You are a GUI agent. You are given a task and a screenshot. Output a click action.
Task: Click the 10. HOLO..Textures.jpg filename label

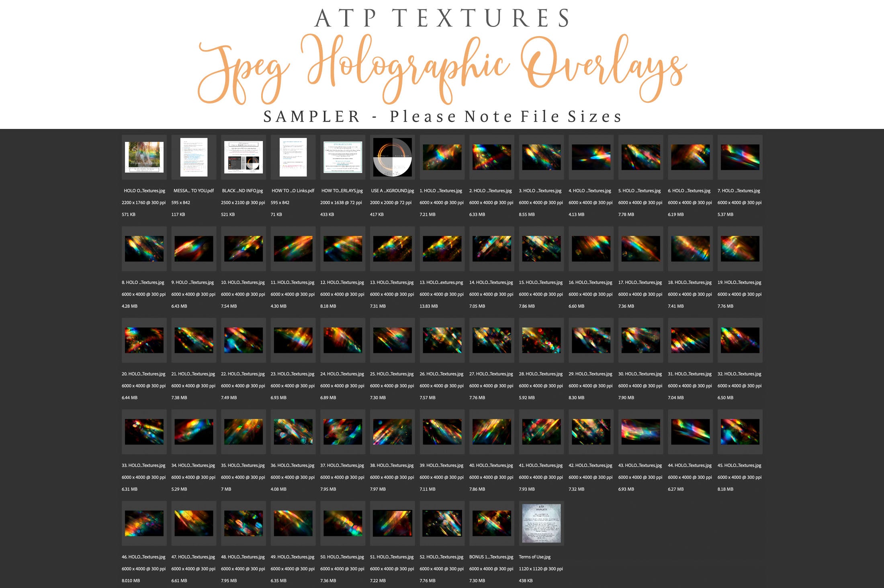(243, 282)
